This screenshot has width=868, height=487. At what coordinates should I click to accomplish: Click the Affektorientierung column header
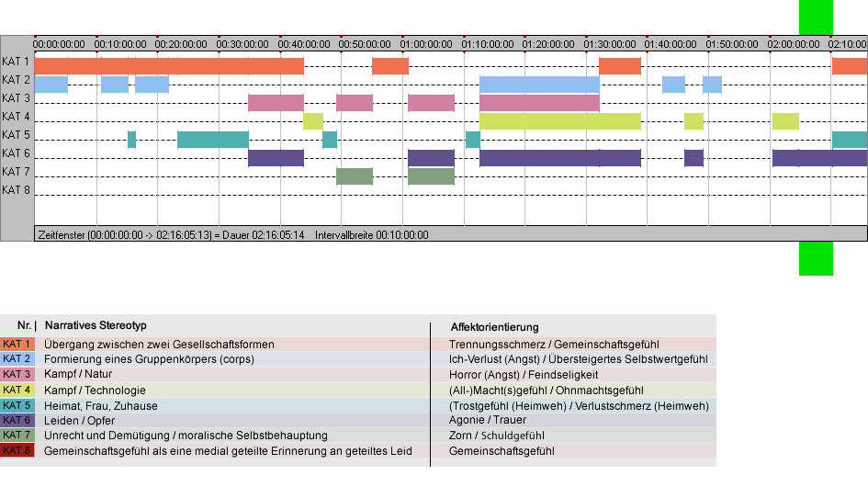tap(494, 327)
